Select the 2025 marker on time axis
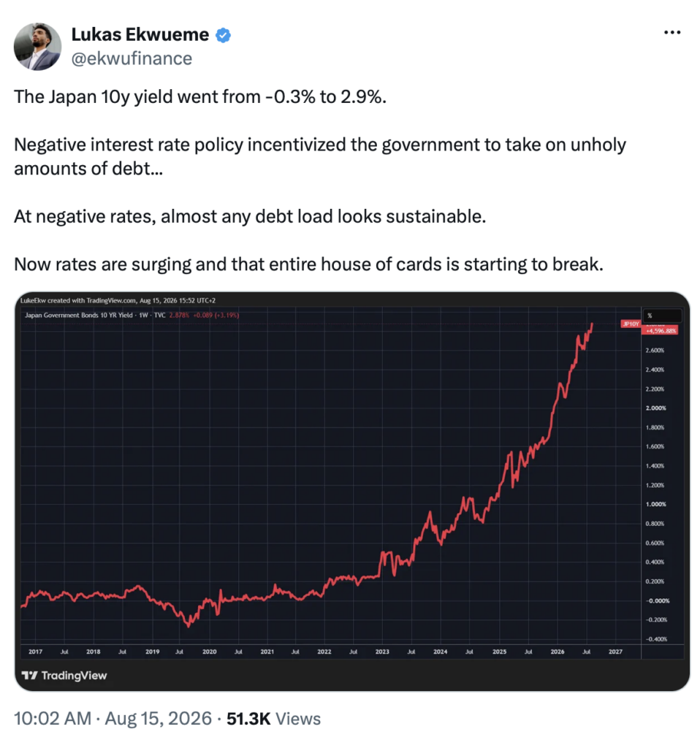 coord(499,652)
